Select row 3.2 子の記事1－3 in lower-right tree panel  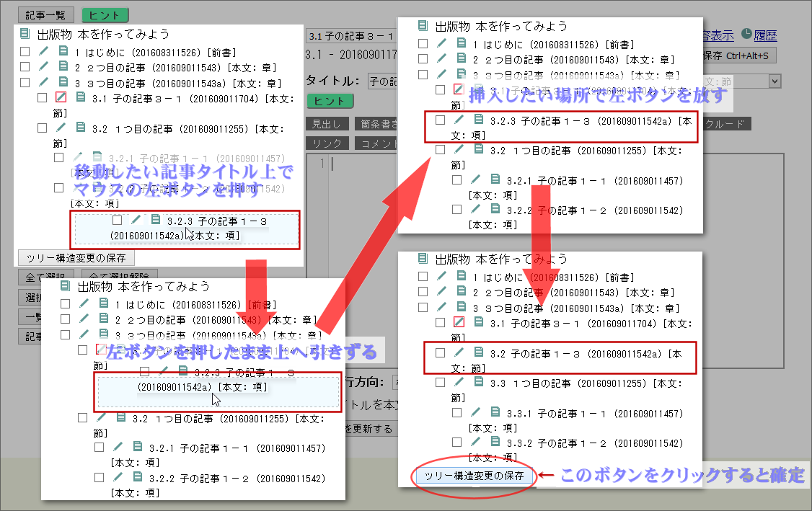[x=560, y=360]
